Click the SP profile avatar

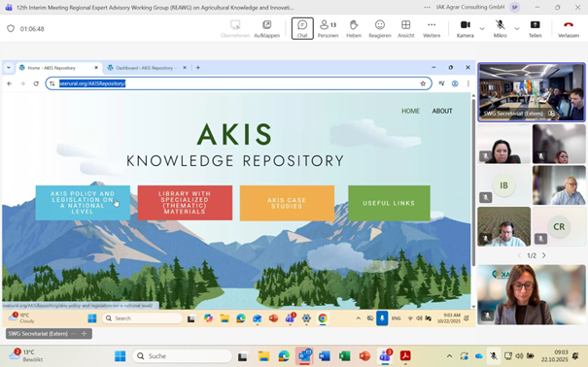tap(515, 7)
